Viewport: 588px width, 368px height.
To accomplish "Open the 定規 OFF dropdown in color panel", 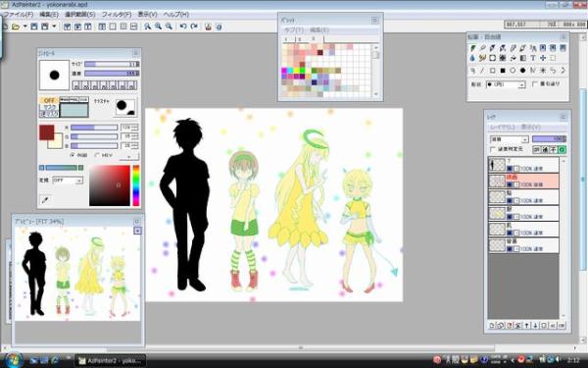I will (68, 181).
